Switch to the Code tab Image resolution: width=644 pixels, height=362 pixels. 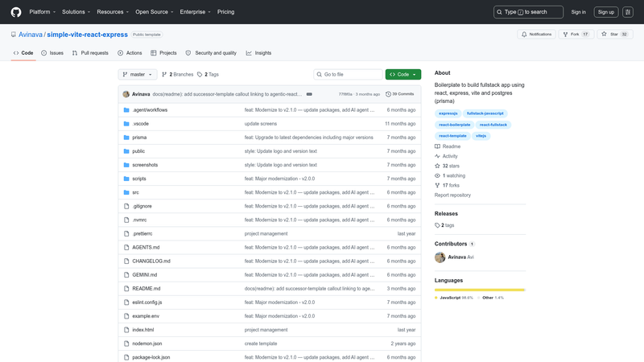click(23, 53)
